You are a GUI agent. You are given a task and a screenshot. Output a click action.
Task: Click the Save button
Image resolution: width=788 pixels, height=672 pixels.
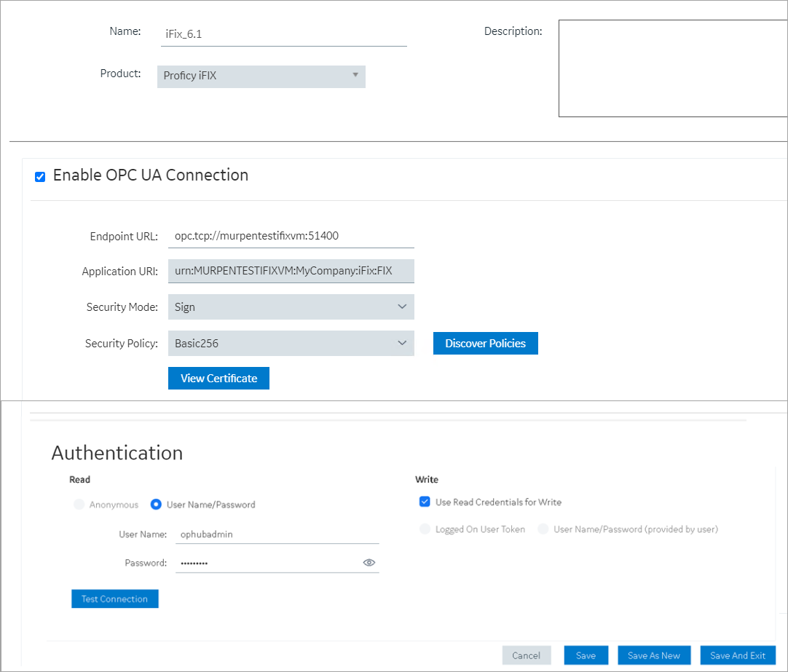(586, 655)
